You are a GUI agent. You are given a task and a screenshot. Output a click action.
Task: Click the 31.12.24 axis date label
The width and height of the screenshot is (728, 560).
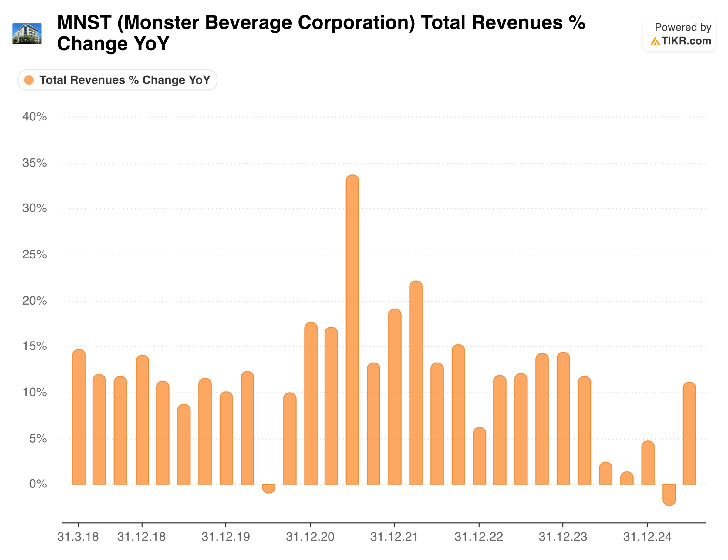click(647, 537)
